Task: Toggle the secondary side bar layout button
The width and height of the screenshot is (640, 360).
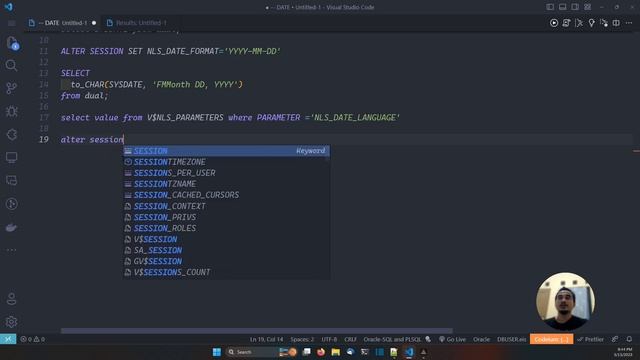Action: [x=575, y=7]
